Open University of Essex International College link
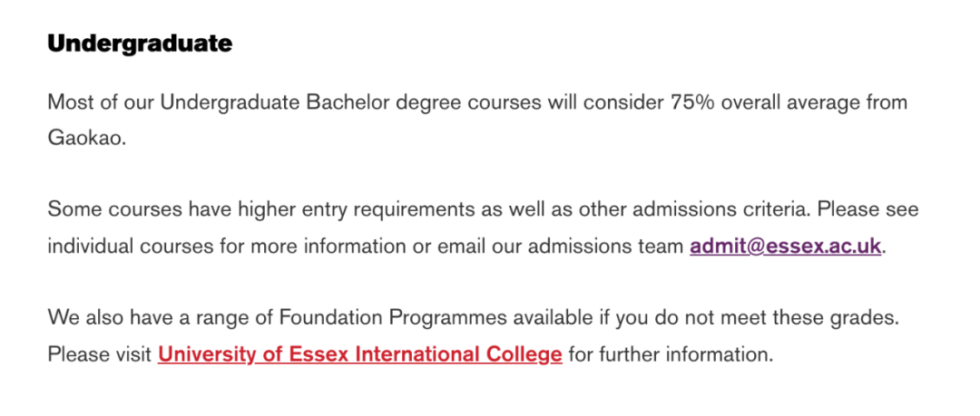Screen dimensions: 980x416 point(360,354)
